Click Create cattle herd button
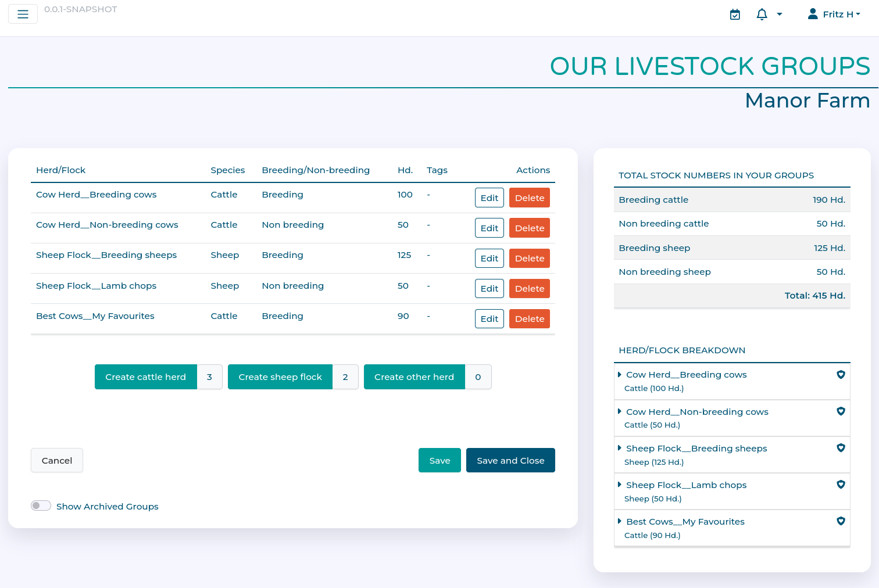Screen dimensions: 879x588 [146, 377]
